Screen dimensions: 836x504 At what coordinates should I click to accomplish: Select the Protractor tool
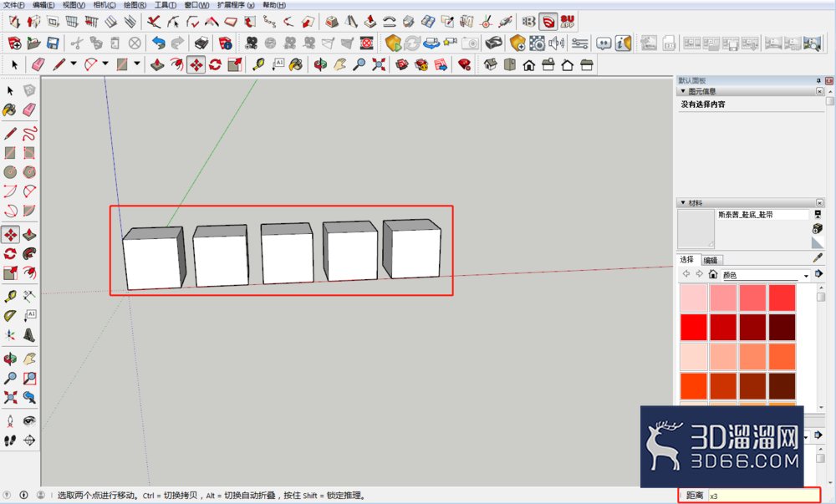tap(10, 315)
